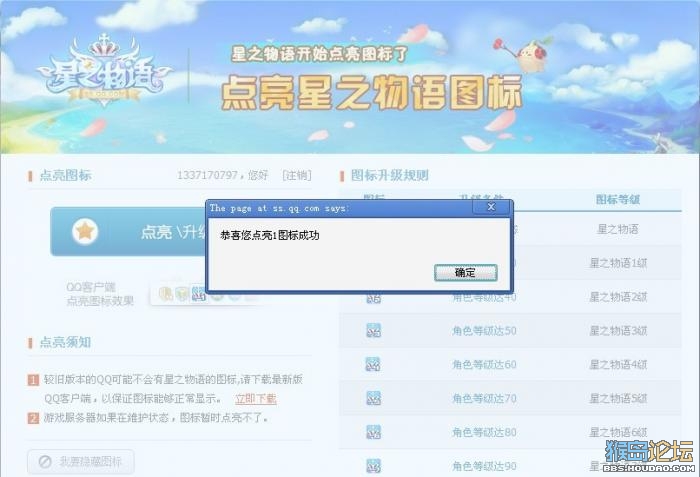Click highlighted game icon in QQ客户端 preview
The width and height of the screenshot is (700, 477).
click(199, 294)
